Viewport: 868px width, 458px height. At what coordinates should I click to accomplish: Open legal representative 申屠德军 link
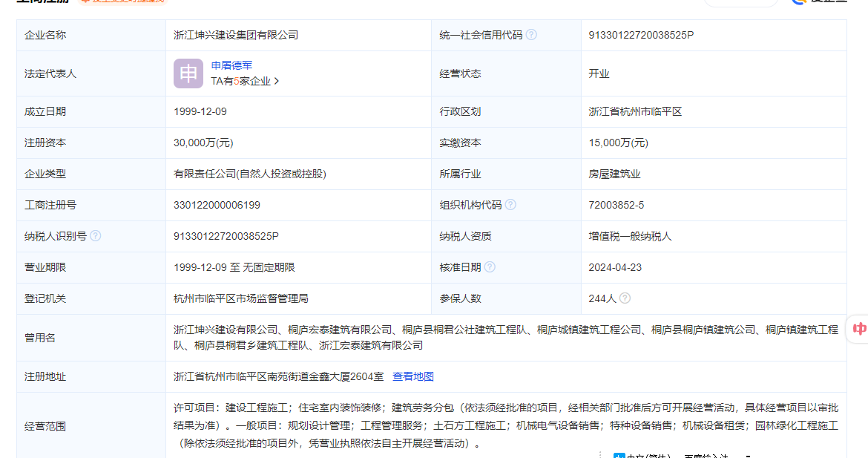[231, 65]
